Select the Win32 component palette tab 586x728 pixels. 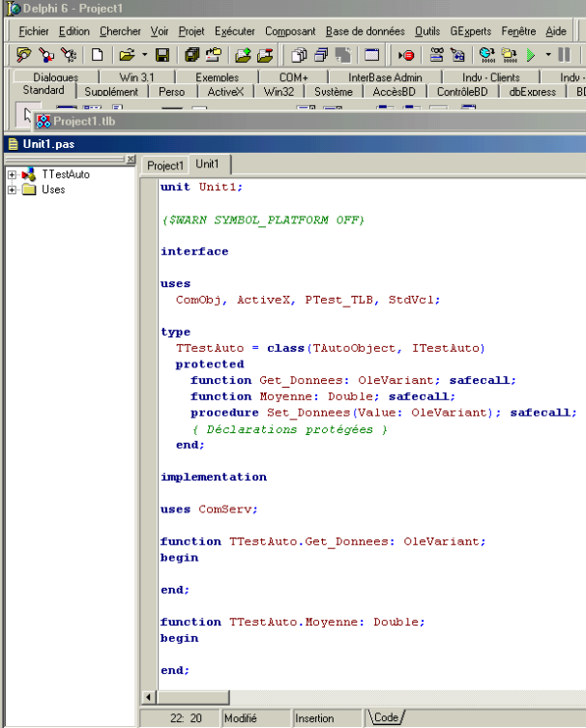278,92
